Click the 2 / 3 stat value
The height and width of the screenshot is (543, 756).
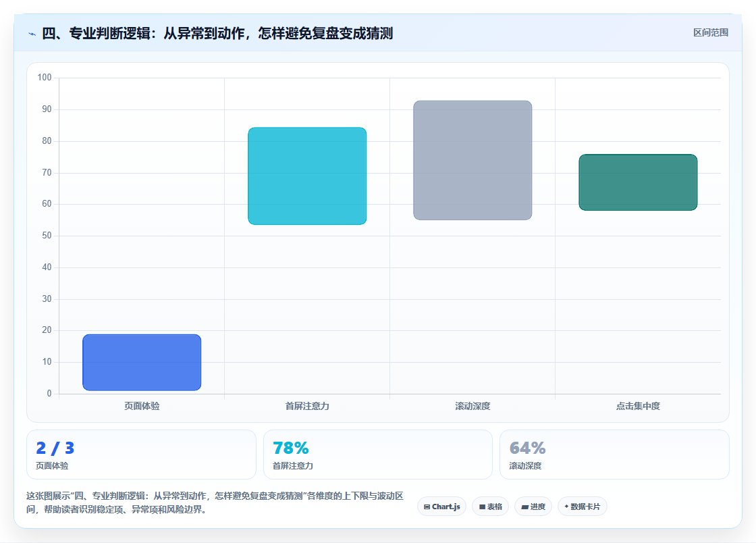tap(55, 448)
